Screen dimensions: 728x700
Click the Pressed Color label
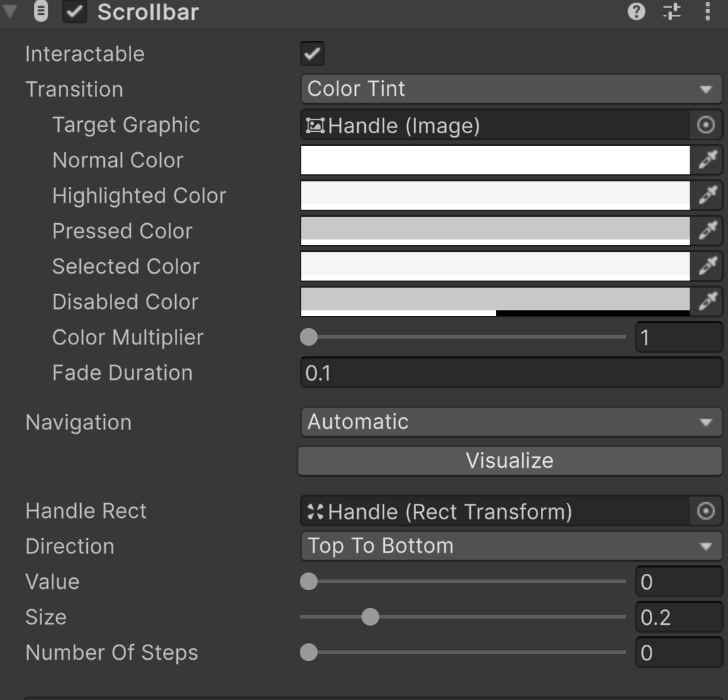[122, 231]
